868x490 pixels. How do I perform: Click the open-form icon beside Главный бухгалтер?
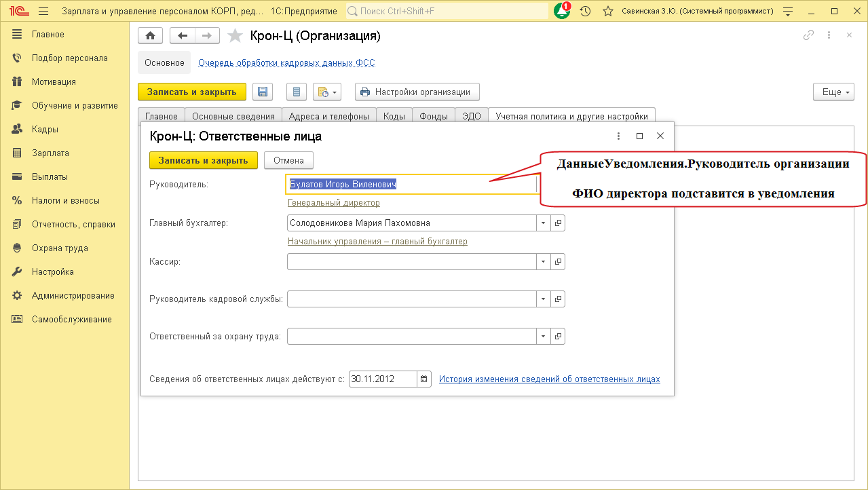(559, 223)
